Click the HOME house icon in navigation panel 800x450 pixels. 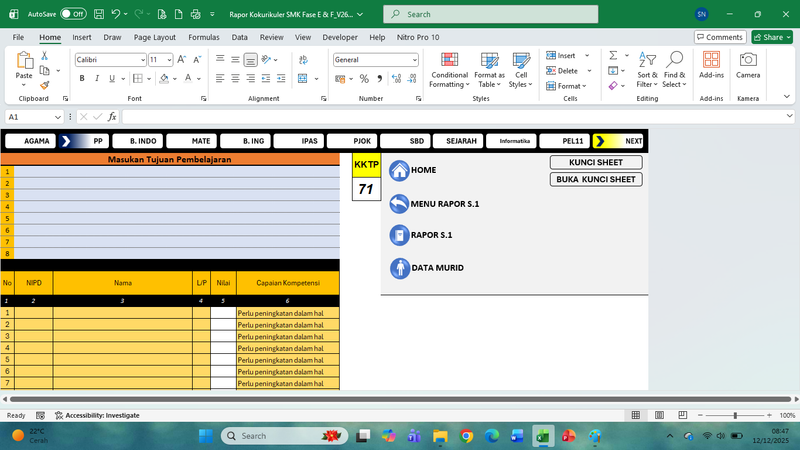pyautogui.click(x=399, y=171)
